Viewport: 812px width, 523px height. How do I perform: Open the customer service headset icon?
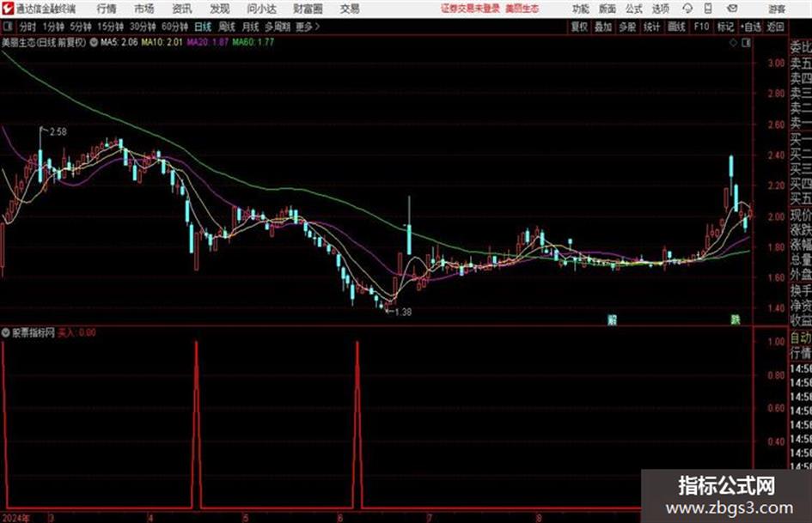click(687, 9)
